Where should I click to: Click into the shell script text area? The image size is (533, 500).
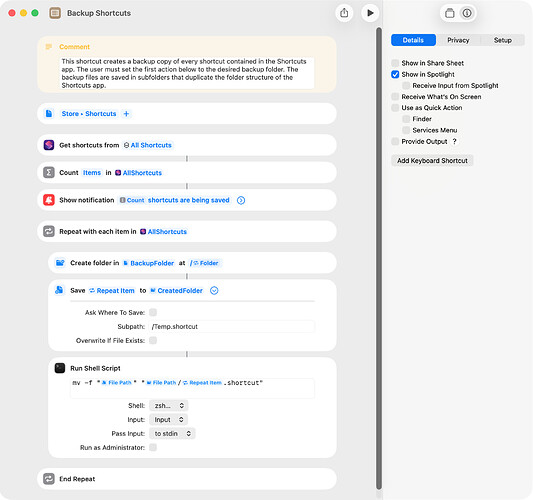click(x=192, y=388)
